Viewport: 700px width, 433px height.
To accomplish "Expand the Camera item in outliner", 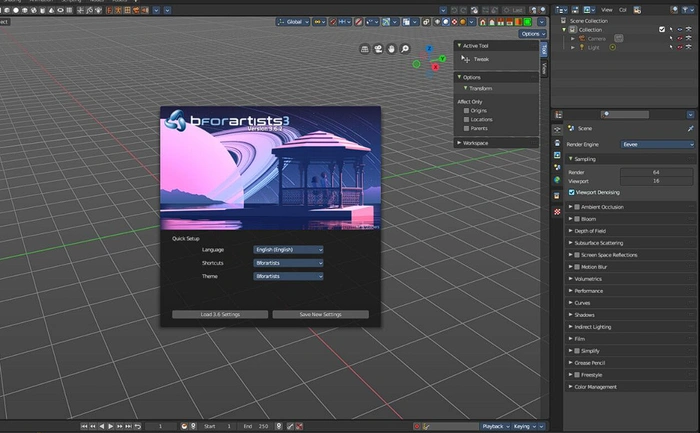I will click(x=573, y=38).
